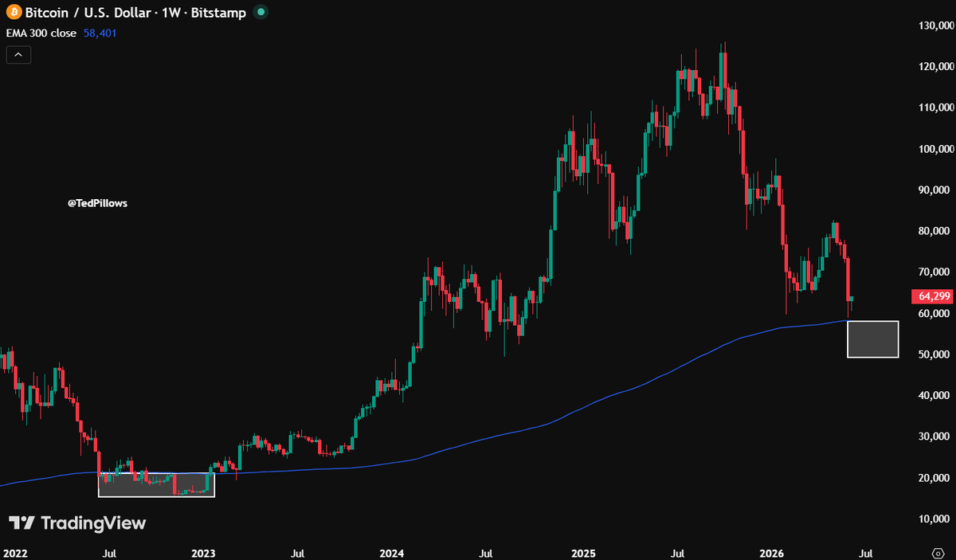
Task: Click the 2025 label on time axis
Action: [583, 553]
